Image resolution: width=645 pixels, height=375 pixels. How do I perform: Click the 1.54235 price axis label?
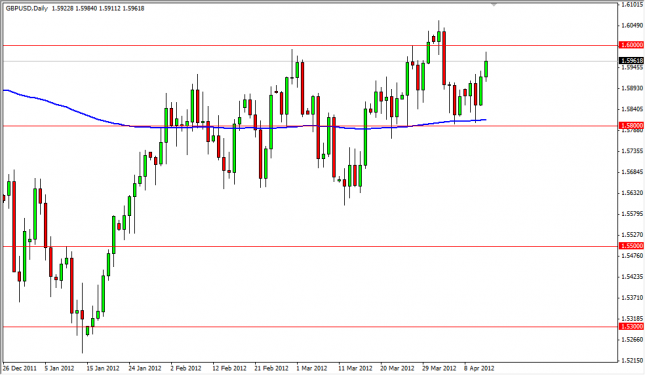click(632, 277)
